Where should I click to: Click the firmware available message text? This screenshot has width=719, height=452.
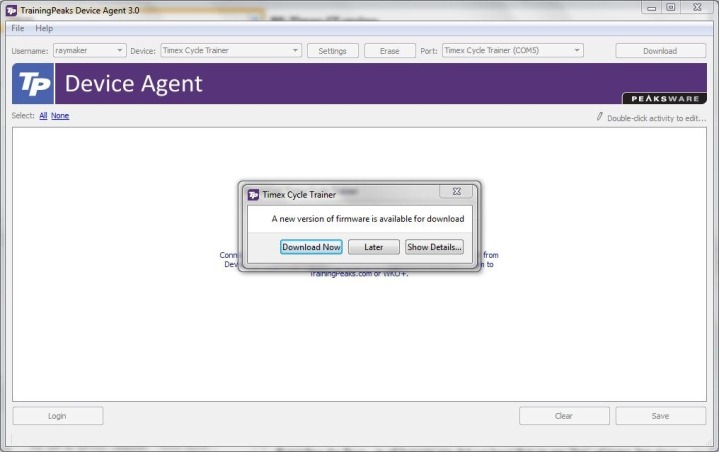tap(368, 219)
